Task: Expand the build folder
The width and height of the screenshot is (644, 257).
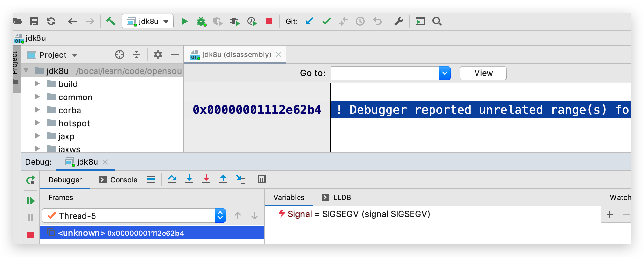Action: coord(37,84)
